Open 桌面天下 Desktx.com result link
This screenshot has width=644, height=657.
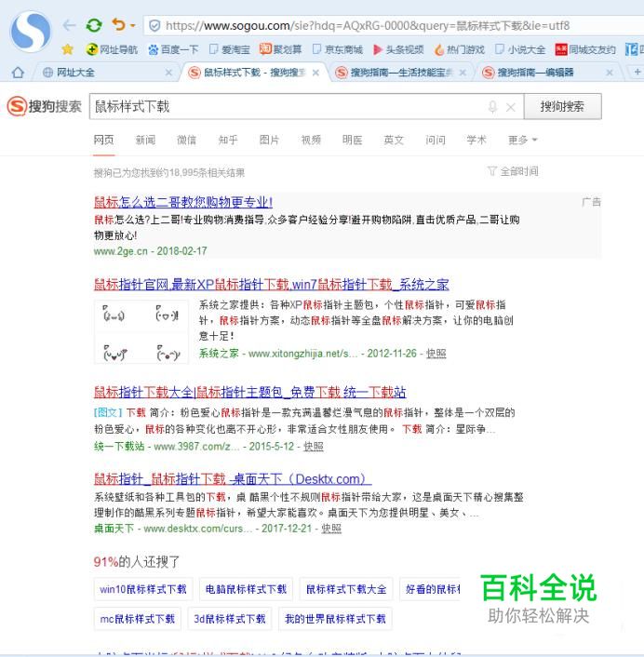point(233,479)
